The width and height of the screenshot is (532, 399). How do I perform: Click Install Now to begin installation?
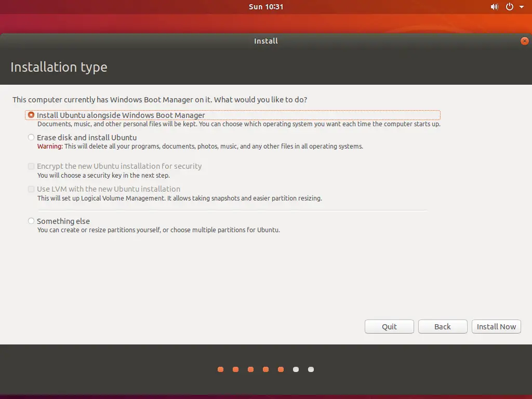coord(496,326)
